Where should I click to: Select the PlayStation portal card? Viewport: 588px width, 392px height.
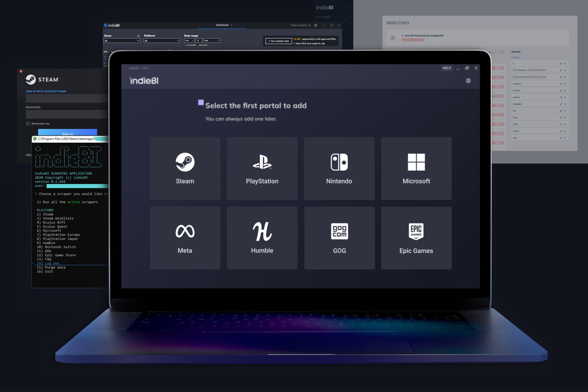pyautogui.click(x=262, y=168)
